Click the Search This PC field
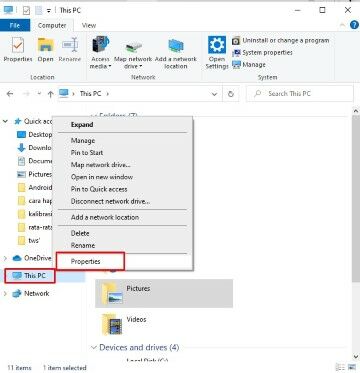The image size is (360, 373). coord(299,94)
